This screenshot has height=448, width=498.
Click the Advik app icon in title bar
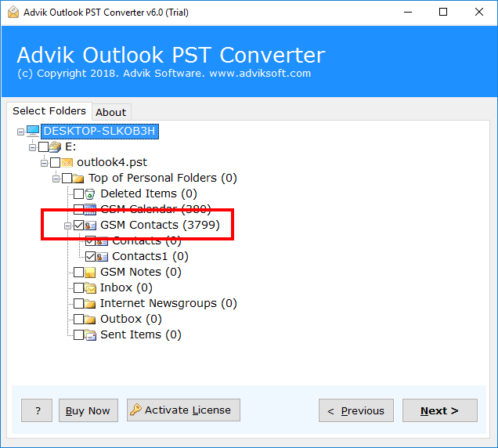[13, 13]
